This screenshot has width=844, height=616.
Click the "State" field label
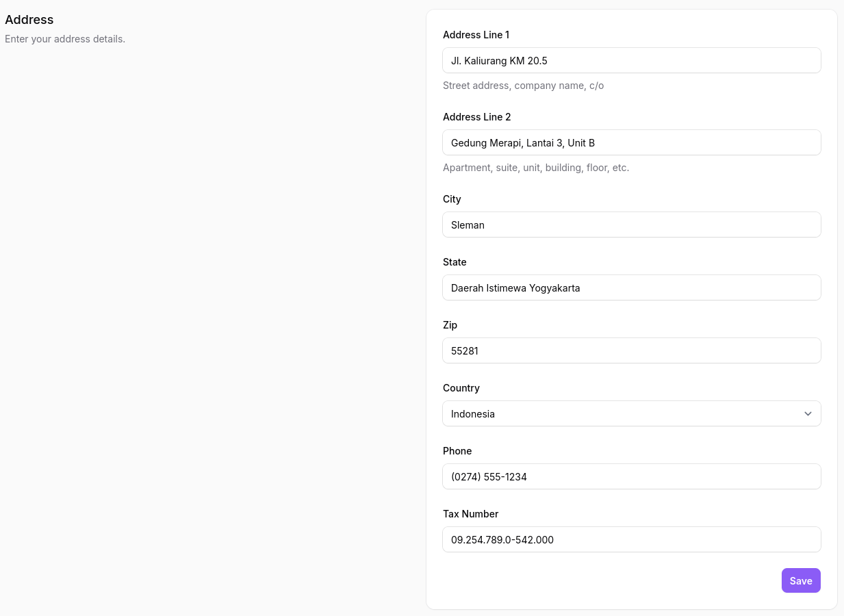(x=455, y=262)
